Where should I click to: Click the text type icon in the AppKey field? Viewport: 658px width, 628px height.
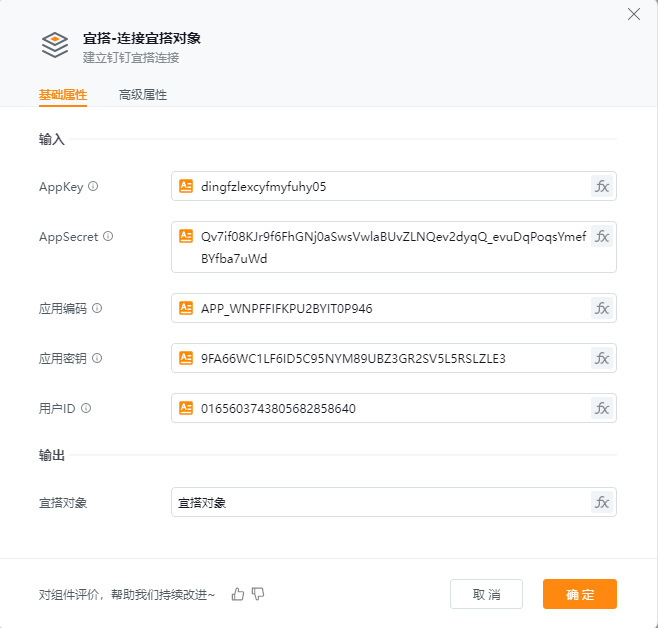(186, 186)
